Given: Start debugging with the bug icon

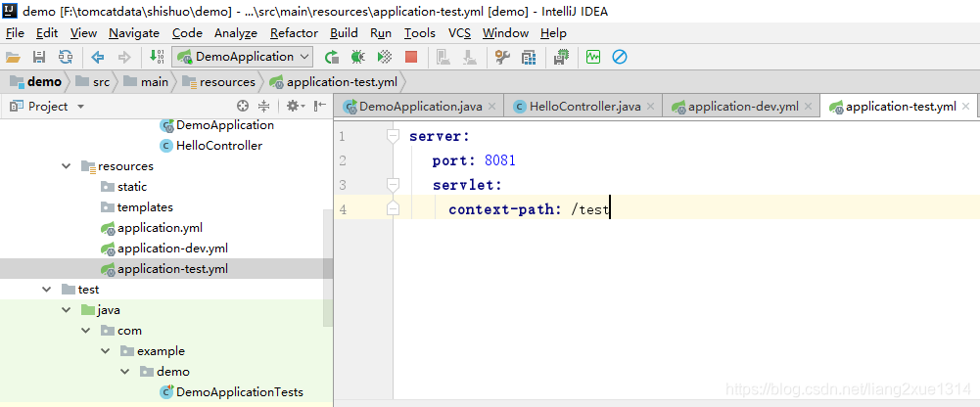Looking at the screenshot, I should [x=358, y=58].
